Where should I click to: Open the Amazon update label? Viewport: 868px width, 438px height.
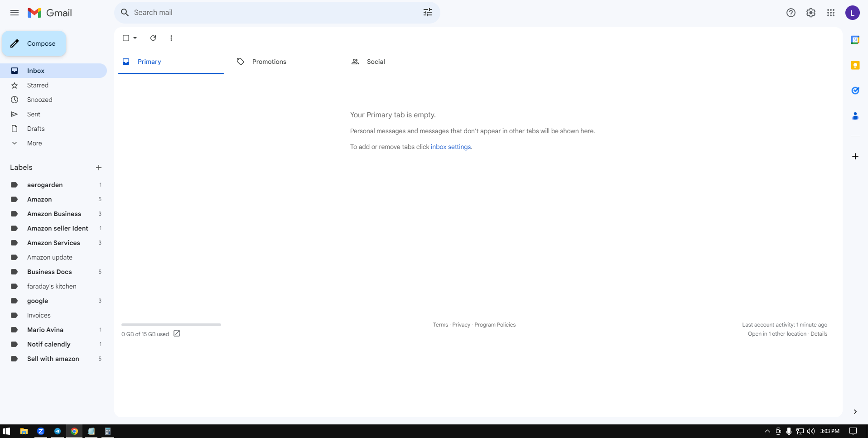click(x=53, y=257)
